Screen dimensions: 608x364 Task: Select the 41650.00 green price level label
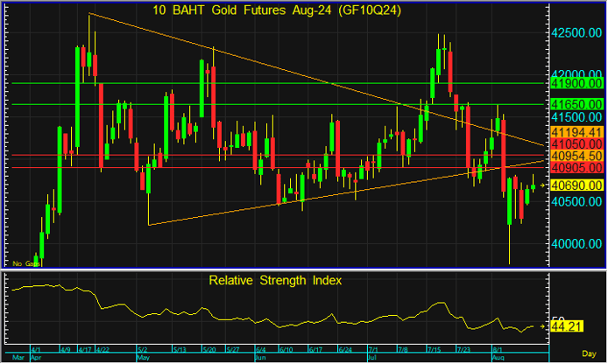(576, 104)
